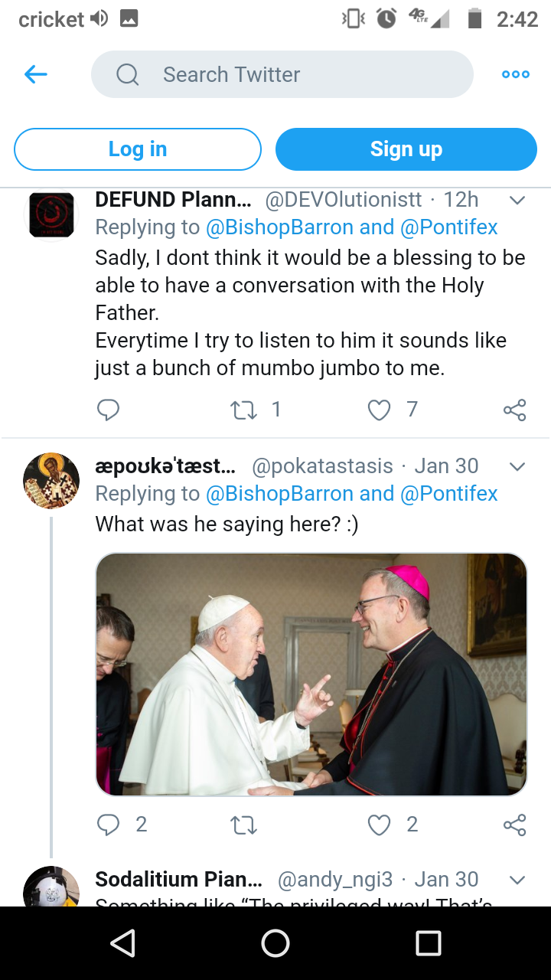Click the Log in button

[138, 149]
